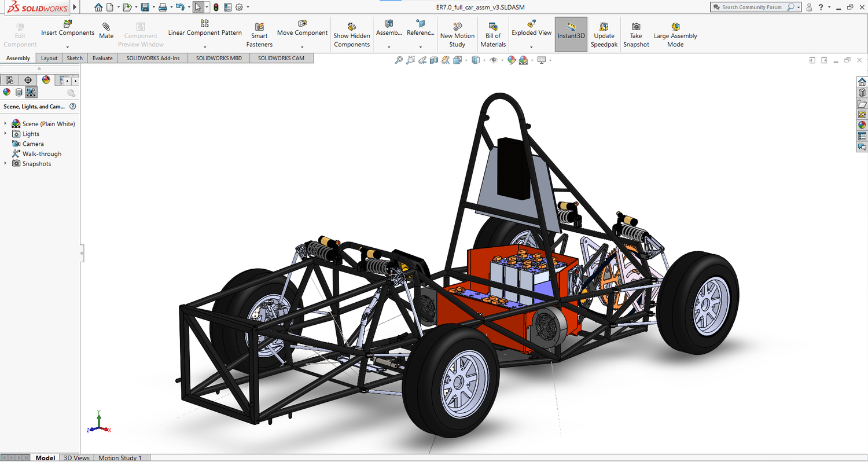Open the ConfigurationManager tab icon
868x462 pixels.
[10, 80]
